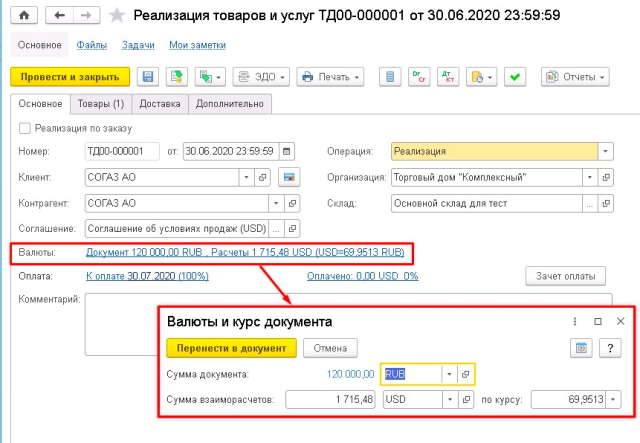Open the calendar picker next to the date field
Viewport: 640px width, 443px height.
coord(288,152)
